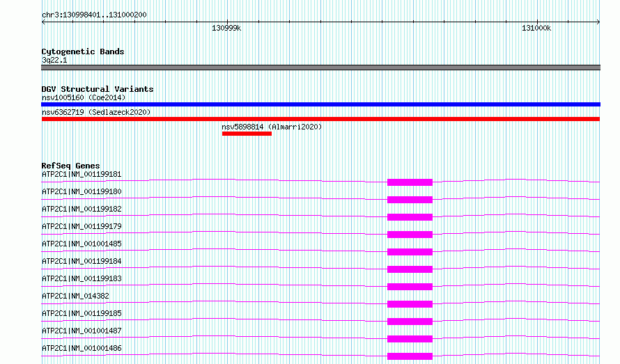Click the exon box of NM_014382
Viewport: 620px width, 364px height.
[410, 304]
